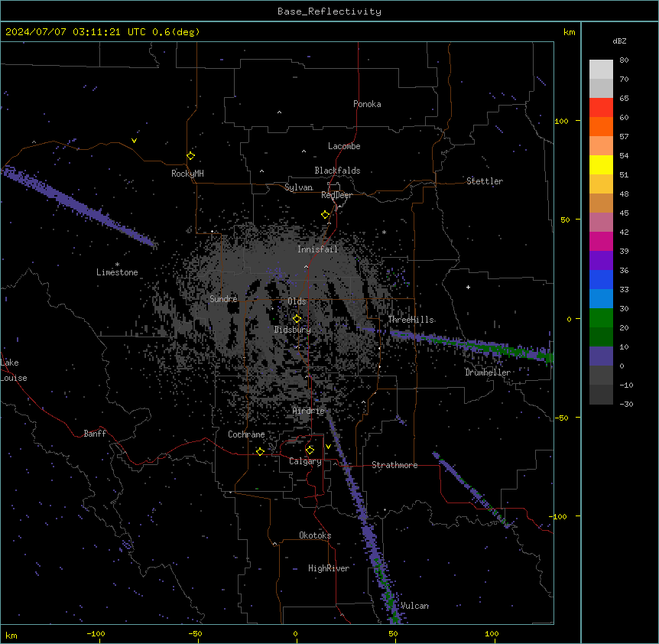The width and height of the screenshot is (659, 644).
Task: Click the Calgary city label
Action: click(x=305, y=461)
